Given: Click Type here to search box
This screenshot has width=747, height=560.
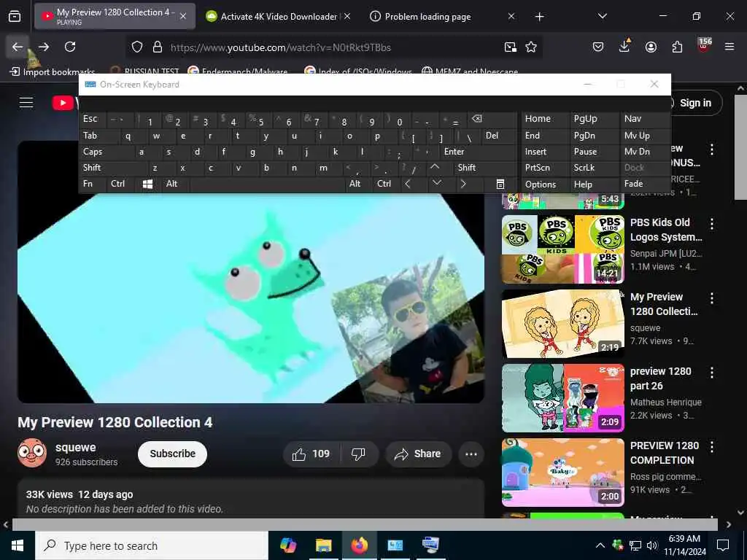Looking at the screenshot, I should [152, 545].
